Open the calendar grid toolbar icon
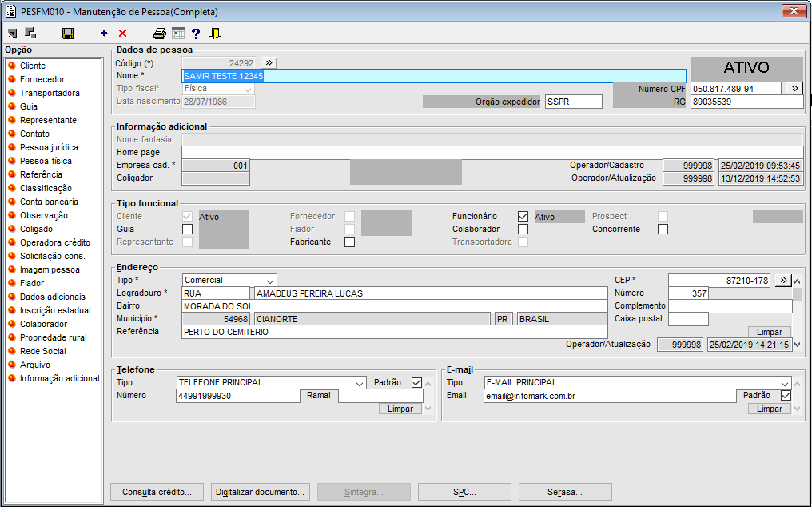The image size is (812, 507). click(x=178, y=34)
